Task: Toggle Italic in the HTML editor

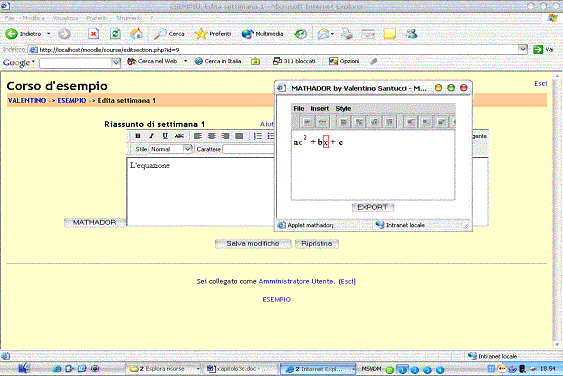Action: (152, 136)
